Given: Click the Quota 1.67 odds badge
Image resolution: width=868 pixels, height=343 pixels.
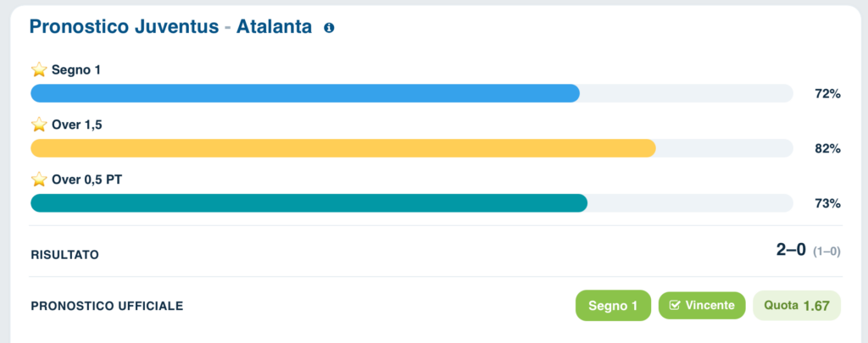Looking at the screenshot, I should [x=797, y=306].
